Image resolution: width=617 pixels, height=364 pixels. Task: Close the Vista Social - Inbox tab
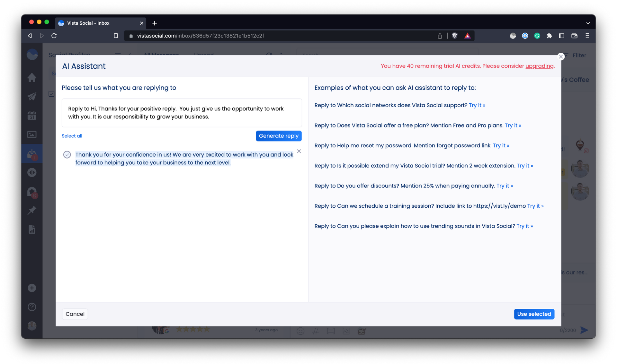141,23
